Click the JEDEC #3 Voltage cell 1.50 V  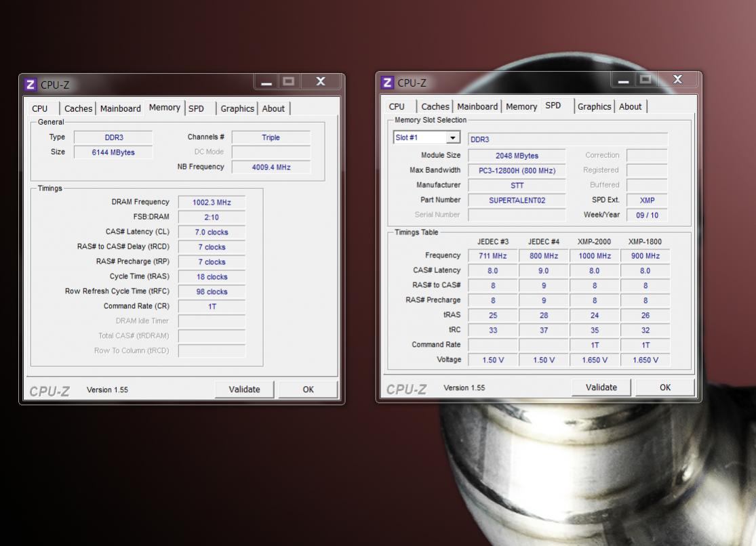tap(493, 360)
